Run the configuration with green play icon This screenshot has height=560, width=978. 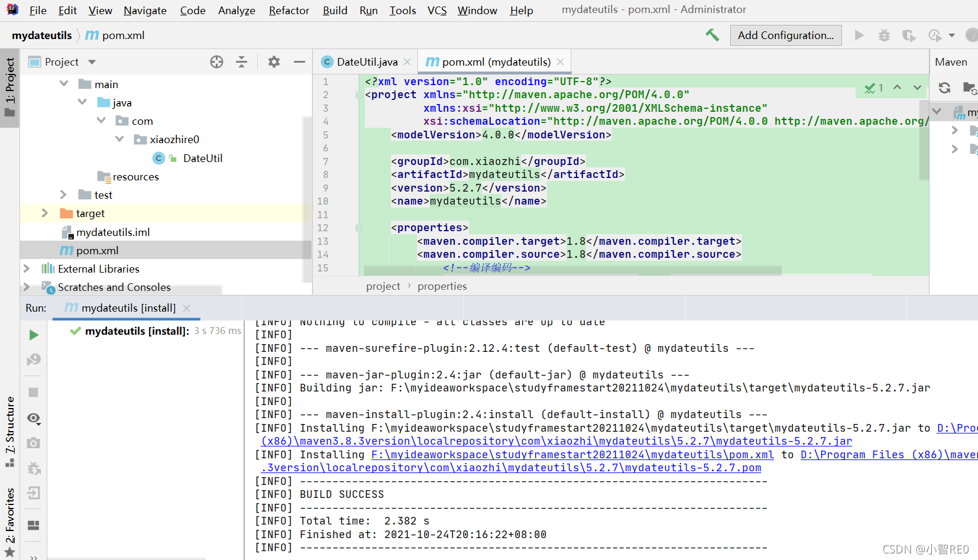pos(859,35)
